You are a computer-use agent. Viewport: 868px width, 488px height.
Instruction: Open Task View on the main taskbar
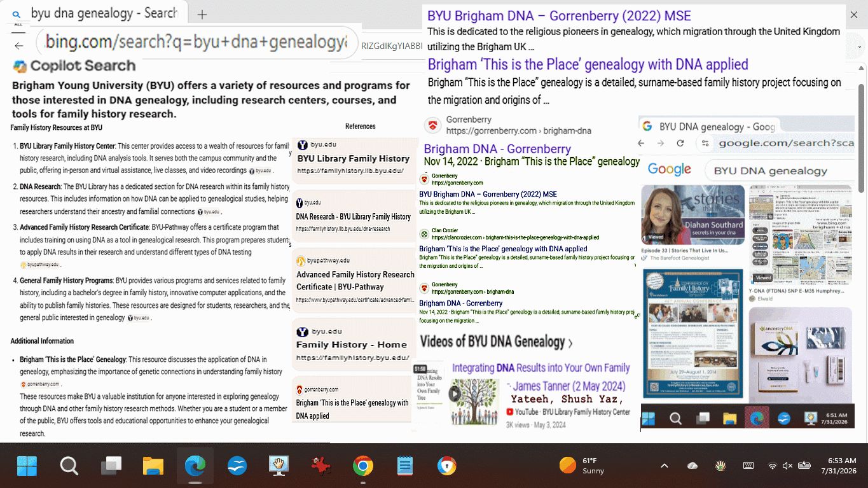[111, 466]
